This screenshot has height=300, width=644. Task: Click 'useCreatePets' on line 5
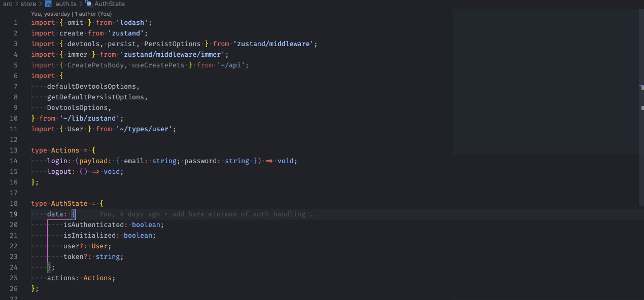coord(158,65)
